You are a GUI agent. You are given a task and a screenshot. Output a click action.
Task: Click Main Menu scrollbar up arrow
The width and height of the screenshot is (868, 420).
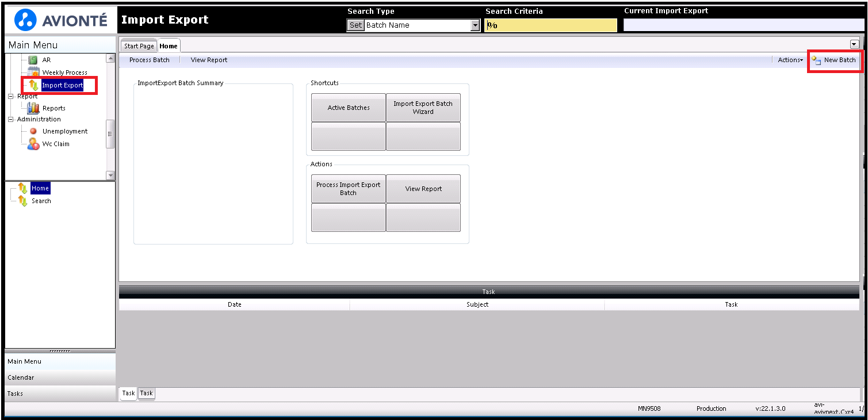(110, 58)
